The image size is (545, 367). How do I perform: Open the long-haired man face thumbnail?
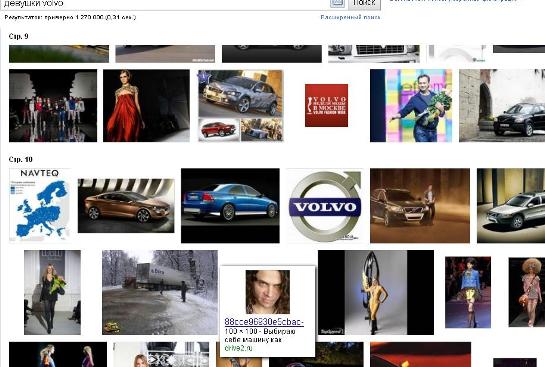(268, 292)
